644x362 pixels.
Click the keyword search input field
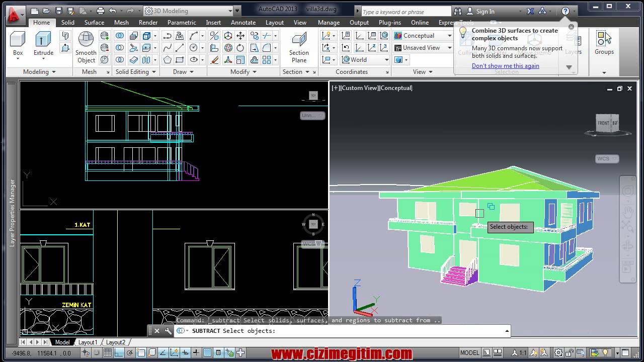[406, 12]
